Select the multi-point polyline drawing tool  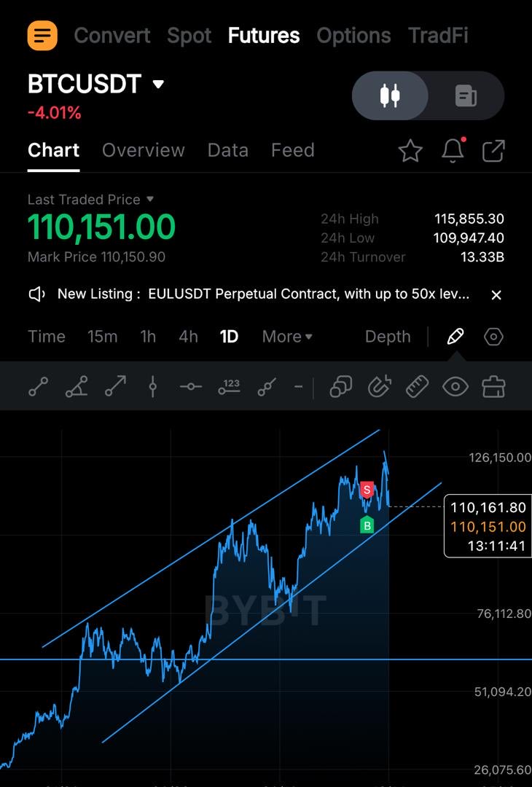267,387
